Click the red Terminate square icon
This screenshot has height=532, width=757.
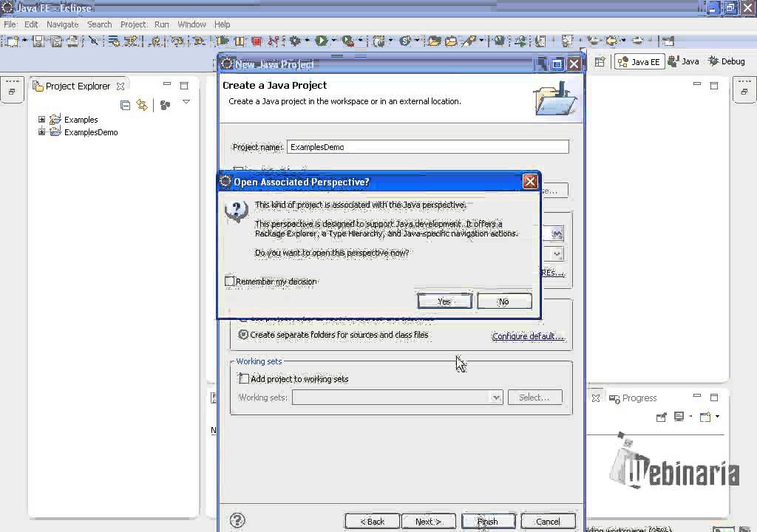[257, 41]
